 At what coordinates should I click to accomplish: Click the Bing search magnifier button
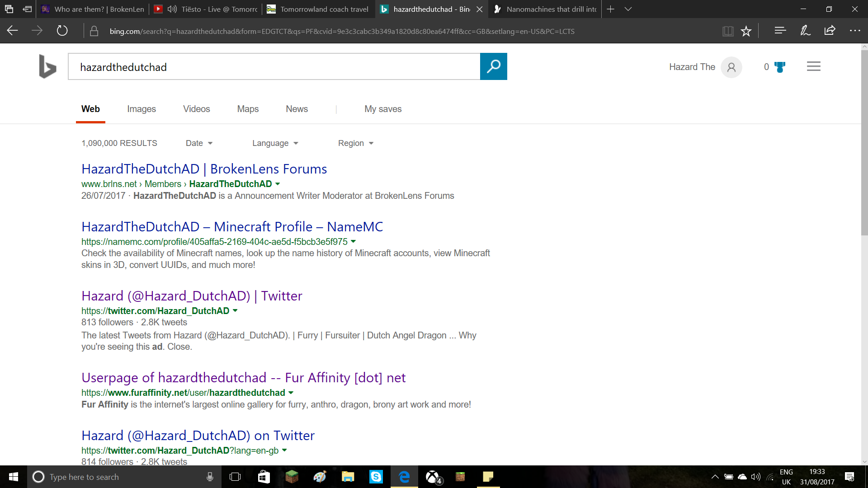pos(493,66)
